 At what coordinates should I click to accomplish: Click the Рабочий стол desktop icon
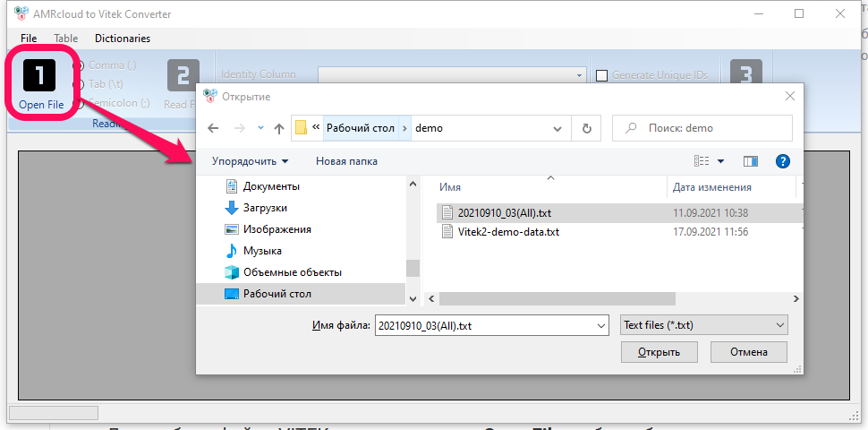[232, 294]
